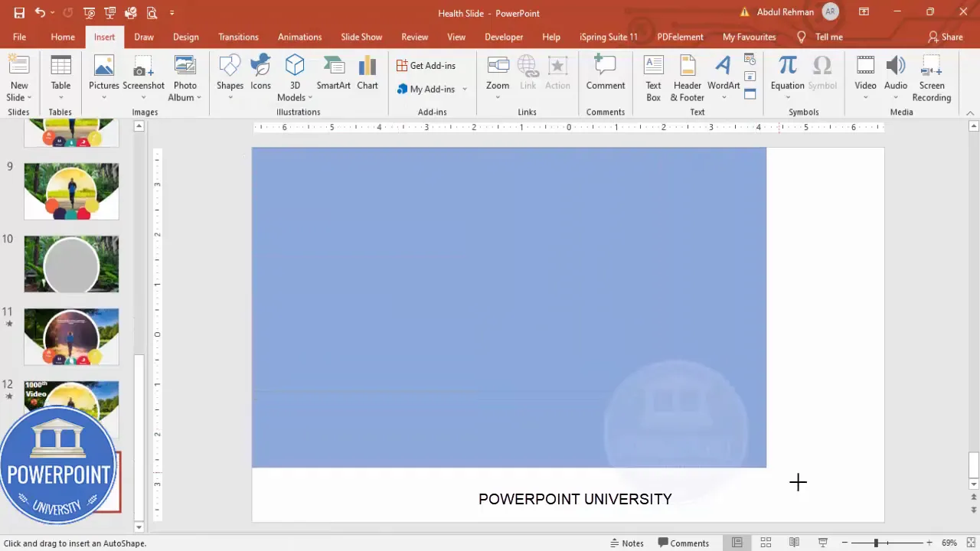Switch to Reading View in status bar
This screenshot has width=980, height=551.
coord(794,543)
